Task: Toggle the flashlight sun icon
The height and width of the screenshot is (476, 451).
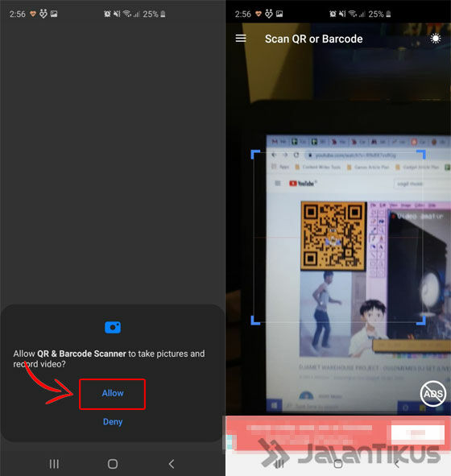Action: [x=435, y=39]
